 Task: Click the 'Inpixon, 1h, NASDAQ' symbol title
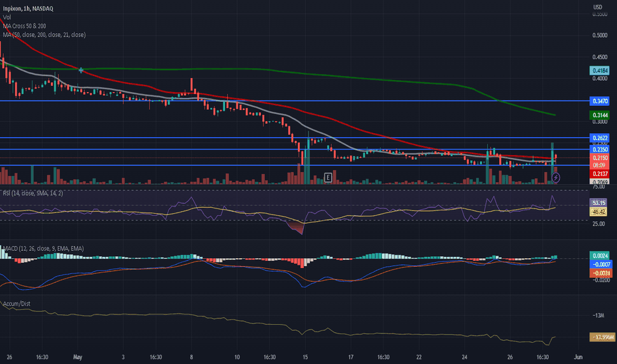28,8
